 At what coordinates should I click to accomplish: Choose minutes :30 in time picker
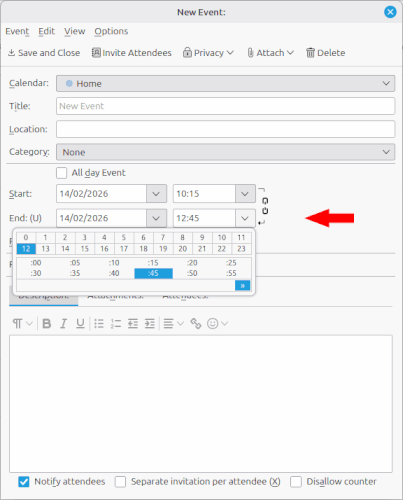pos(36,273)
